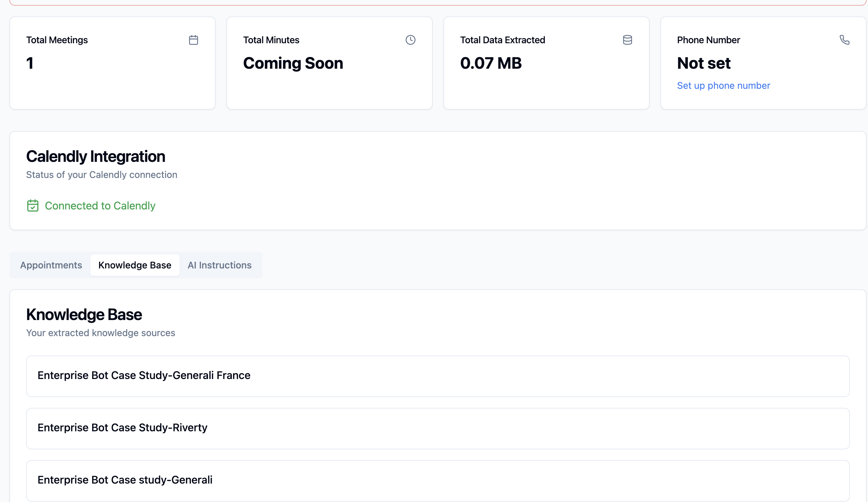Screen dimensions: 868x502
Task: Open Enterprise Bot Case study-Generali item
Action: (125, 480)
